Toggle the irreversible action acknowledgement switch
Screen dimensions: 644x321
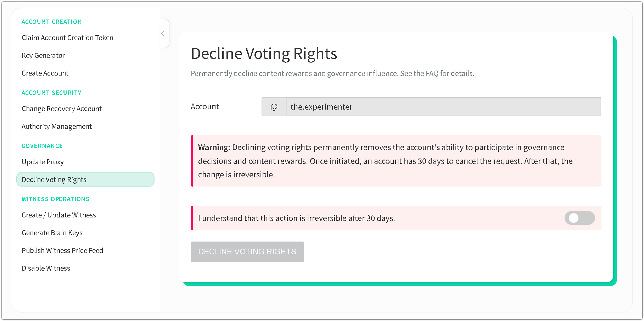579,218
